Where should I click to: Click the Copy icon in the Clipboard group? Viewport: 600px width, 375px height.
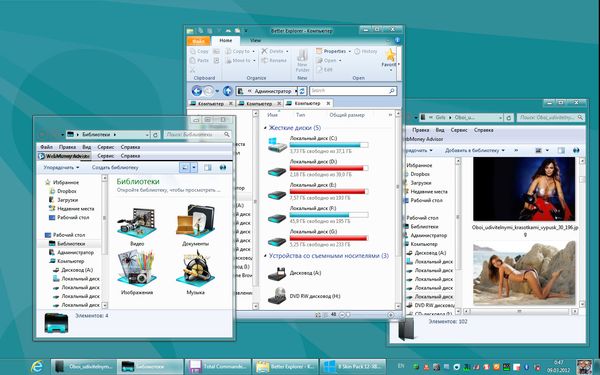[x=193, y=51]
